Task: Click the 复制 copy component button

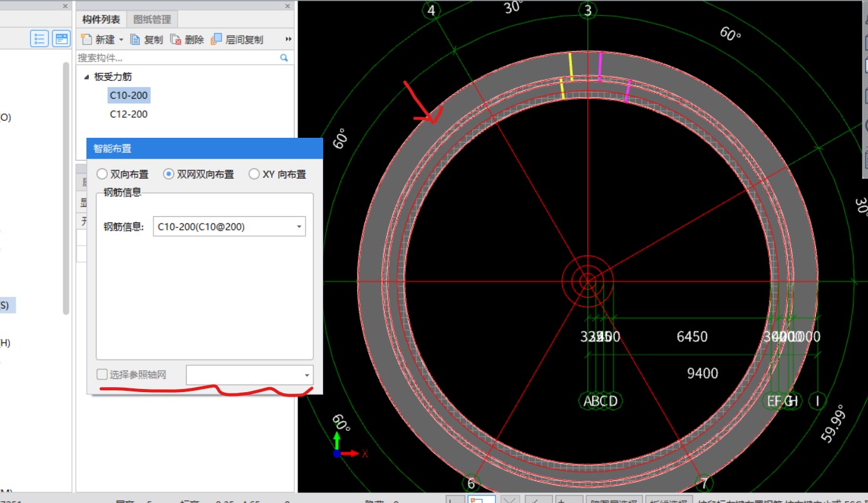Action: click(x=147, y=39)
